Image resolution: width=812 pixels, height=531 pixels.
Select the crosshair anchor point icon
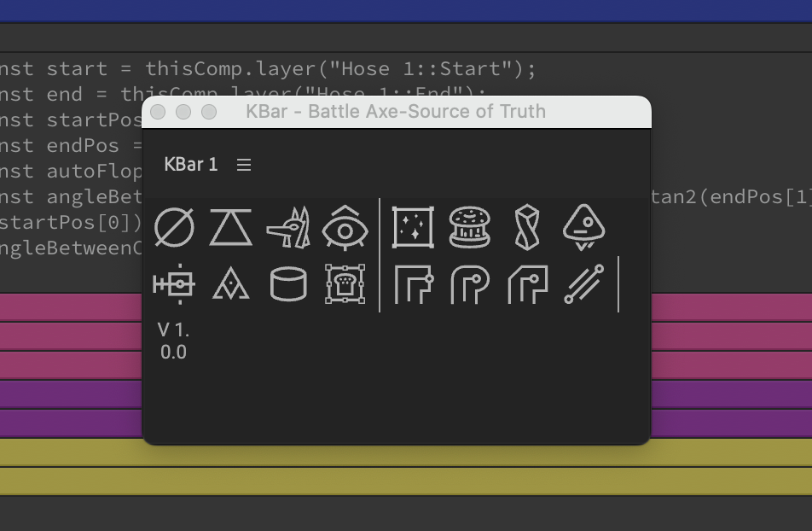(174, 284)
